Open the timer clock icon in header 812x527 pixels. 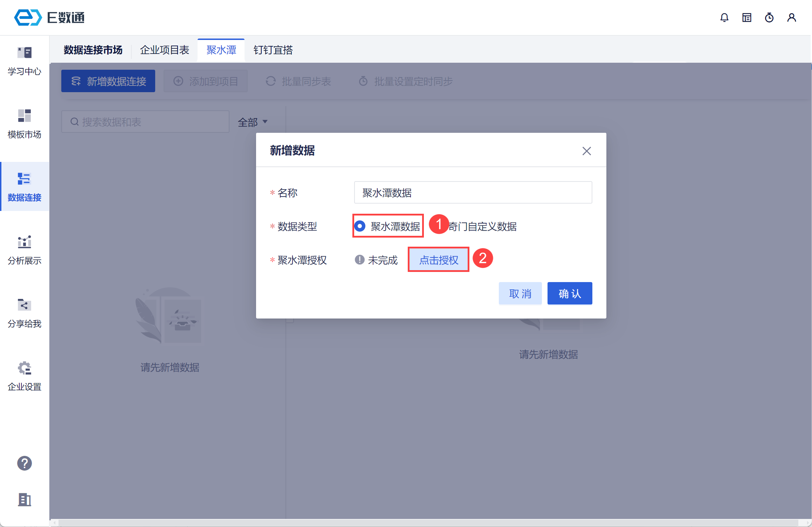[769, 18]
